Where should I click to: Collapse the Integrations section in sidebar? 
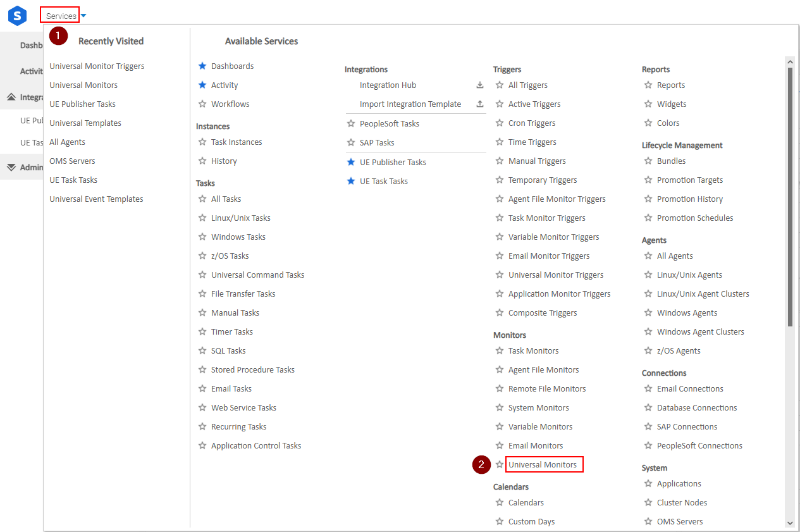point(11,97)
